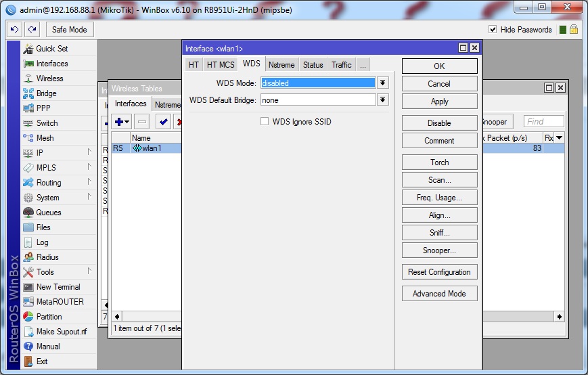Select the wlan1 row in Wireless Tables
Screen dimensions: 588x375
[146, 148]
